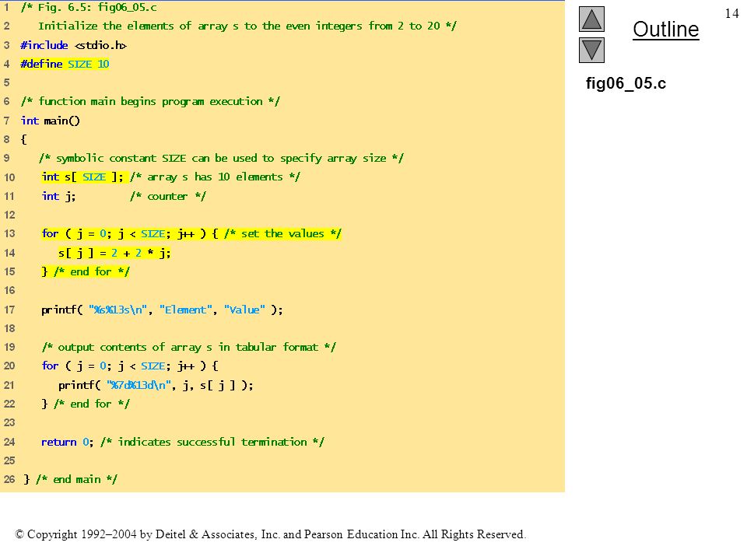Click the up arrow navigation icon
Viewport: 747px width, 560px height.
(591, 19)
